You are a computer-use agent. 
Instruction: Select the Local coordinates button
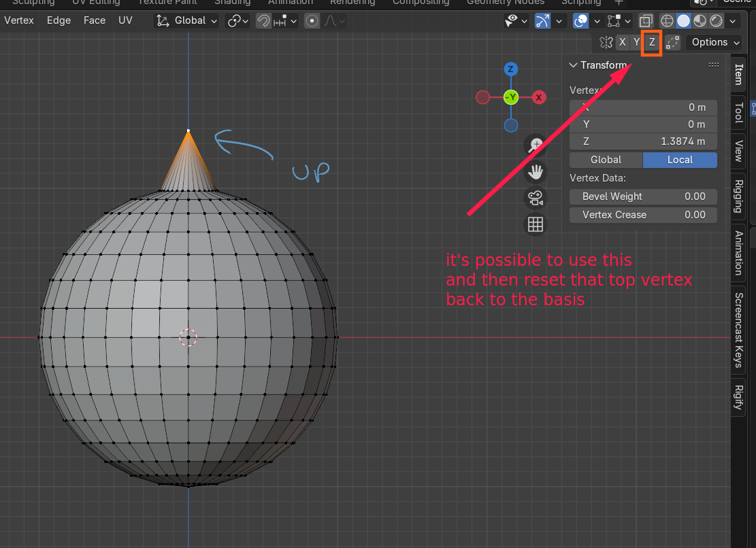click(680, 160)
